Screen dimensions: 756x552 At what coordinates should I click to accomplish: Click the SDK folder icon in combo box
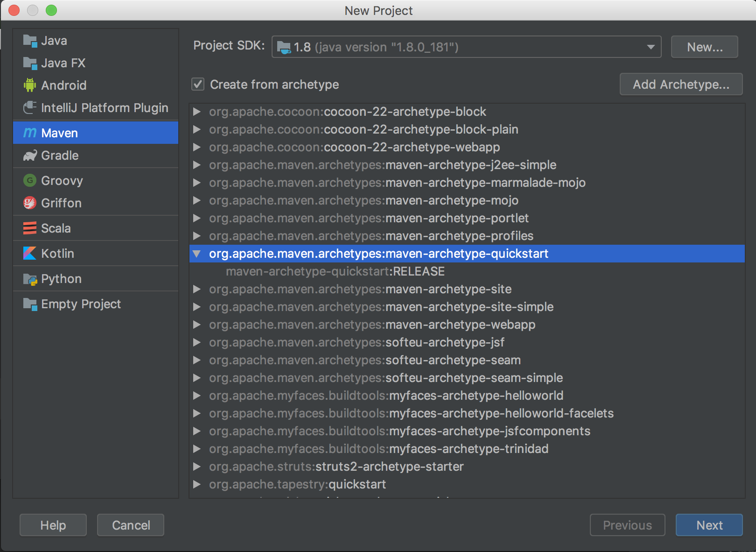[x=284, y=47]
